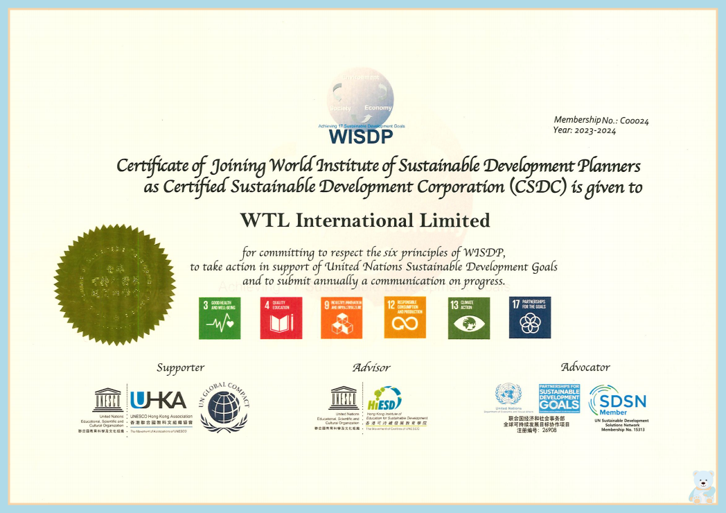Viewport: 726px width, 513px height.
Task: Click 'Certificate of Joining World Institute' title line
Action: coord(378,167)
